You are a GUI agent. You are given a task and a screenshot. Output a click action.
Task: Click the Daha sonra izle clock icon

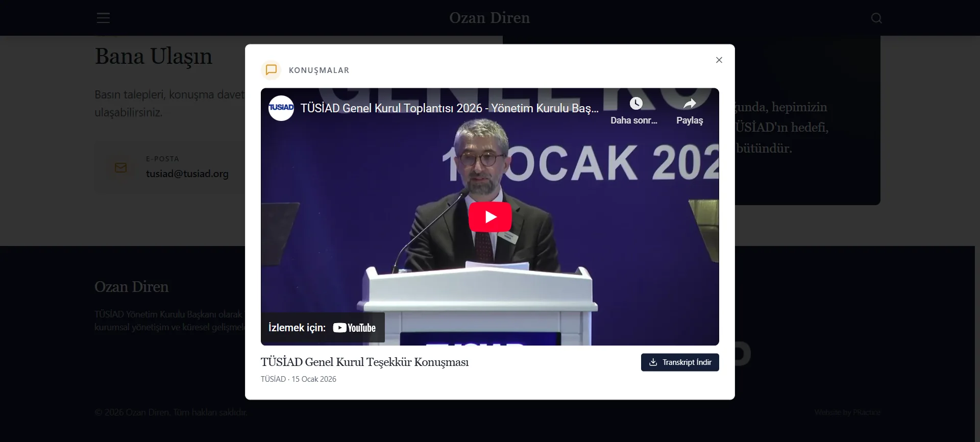[635, 104]
